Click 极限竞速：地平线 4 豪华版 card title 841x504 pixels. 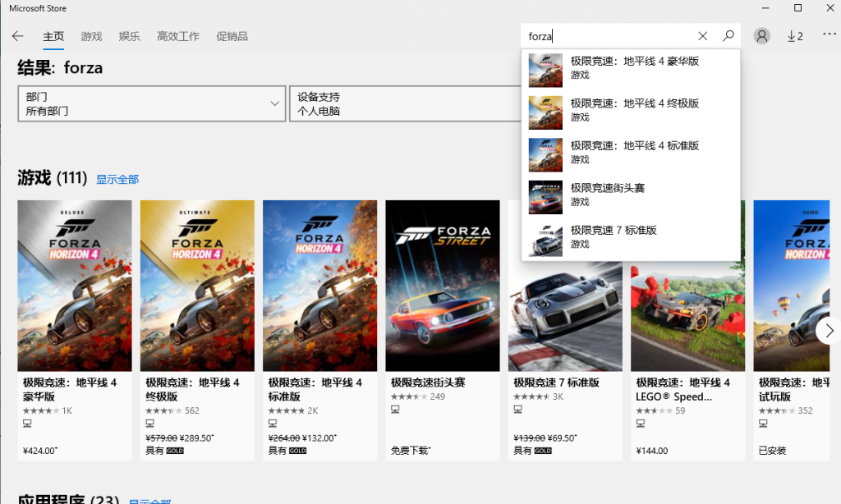(x=70, y=389)
